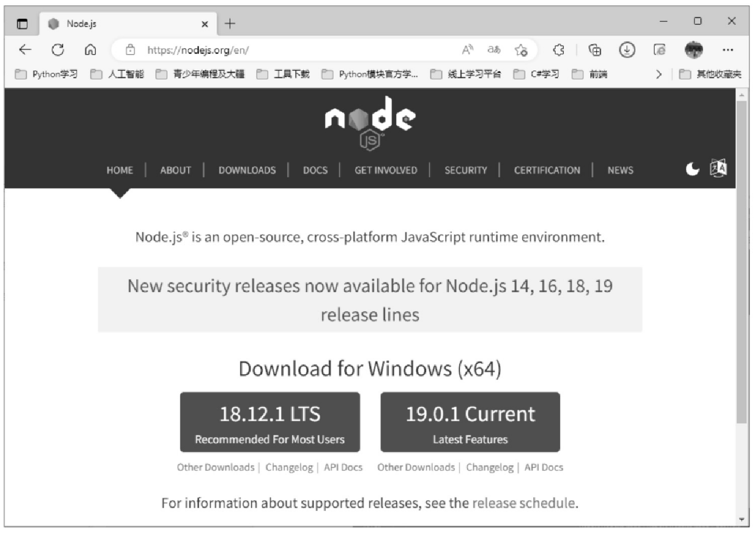Refresh the page with reload icon

(x=57, y=50)
